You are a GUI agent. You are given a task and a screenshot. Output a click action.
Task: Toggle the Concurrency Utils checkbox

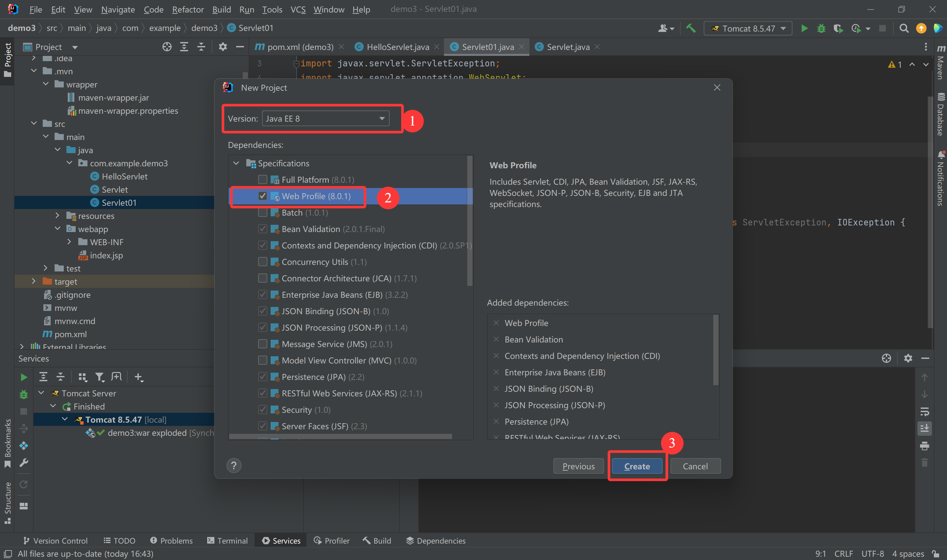pos(263,262)
